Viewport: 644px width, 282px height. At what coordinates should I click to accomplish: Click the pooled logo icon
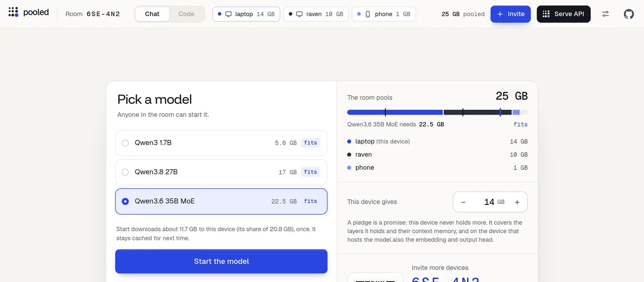[13, 12]
